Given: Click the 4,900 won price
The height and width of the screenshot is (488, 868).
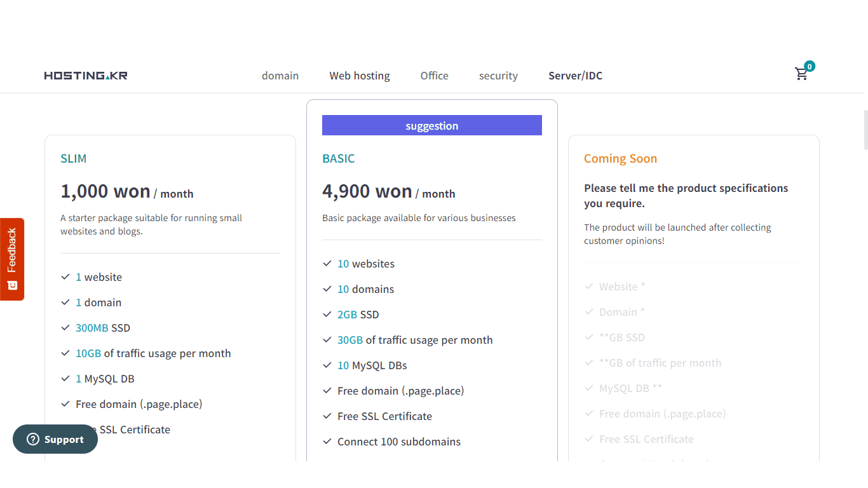Looking at the screenshot, I should click(367, 191).
